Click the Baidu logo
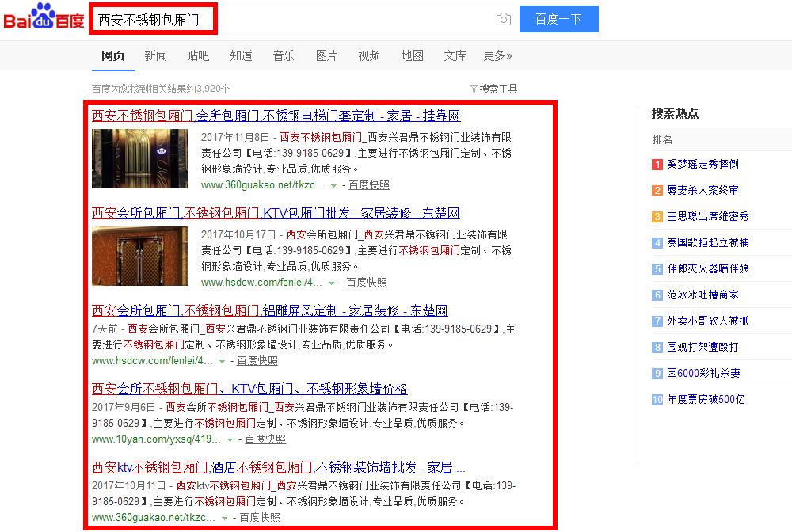792x532 pixels. pos(44,17)
